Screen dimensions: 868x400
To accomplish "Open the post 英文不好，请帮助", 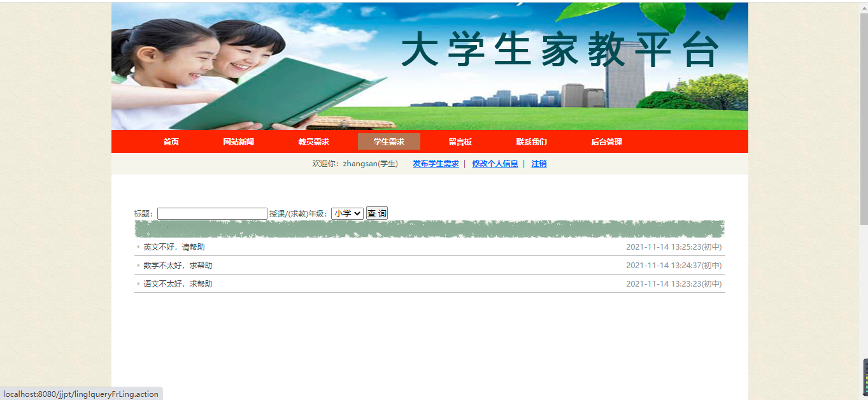I will (174, 247).
